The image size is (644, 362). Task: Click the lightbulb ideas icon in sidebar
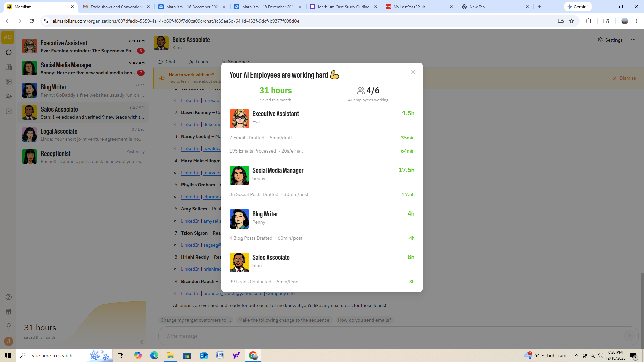pyautogui.click(x=9, y=326)
